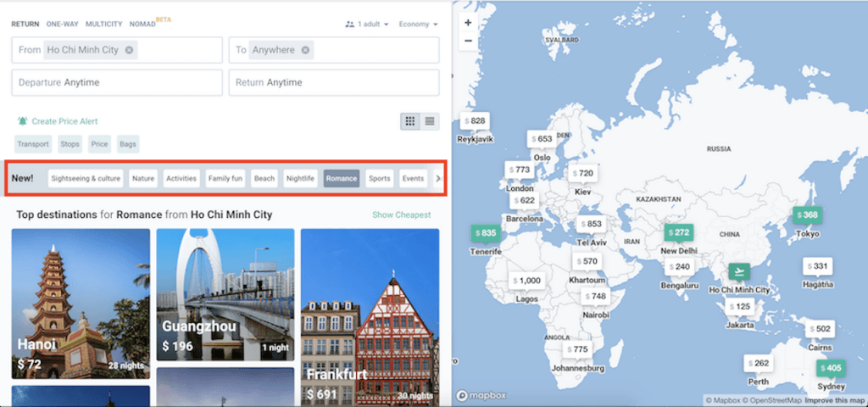
Task: Open the Bags filter
Action: [x=128, y=144]
